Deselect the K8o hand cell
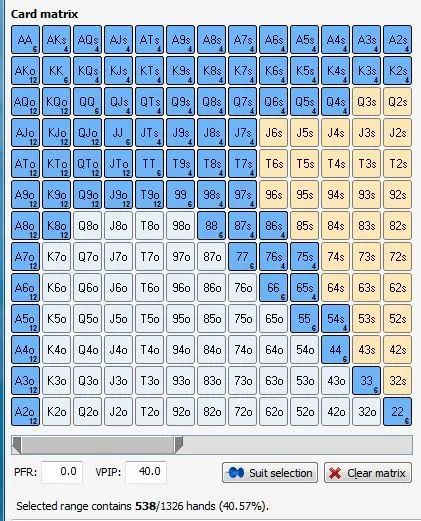Viewport: 421px width, 521px height. [56, 226]
